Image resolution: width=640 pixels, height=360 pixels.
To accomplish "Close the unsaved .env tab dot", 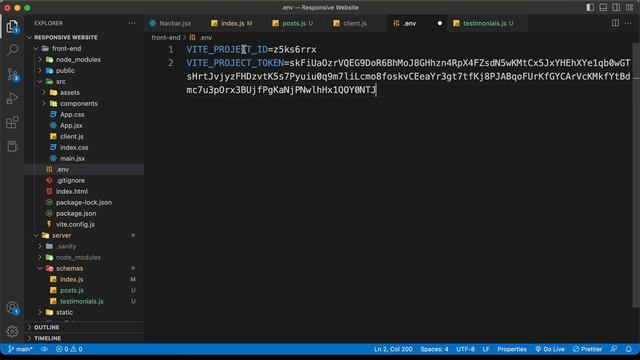I will tap(440, 23).
